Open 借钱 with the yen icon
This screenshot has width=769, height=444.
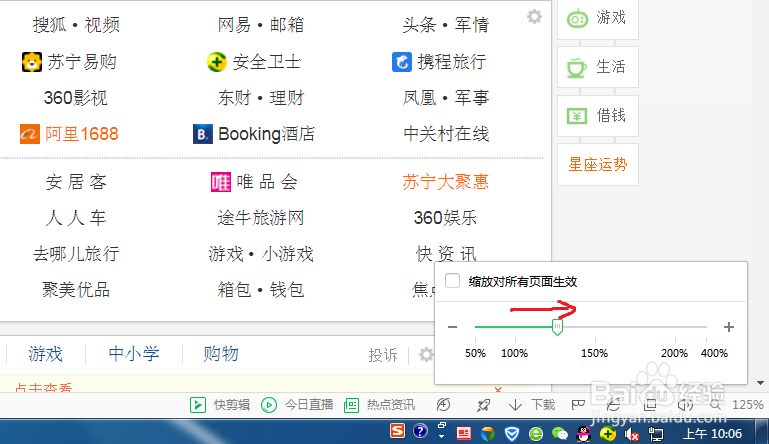pyautogui.click(x=597, y=116)
